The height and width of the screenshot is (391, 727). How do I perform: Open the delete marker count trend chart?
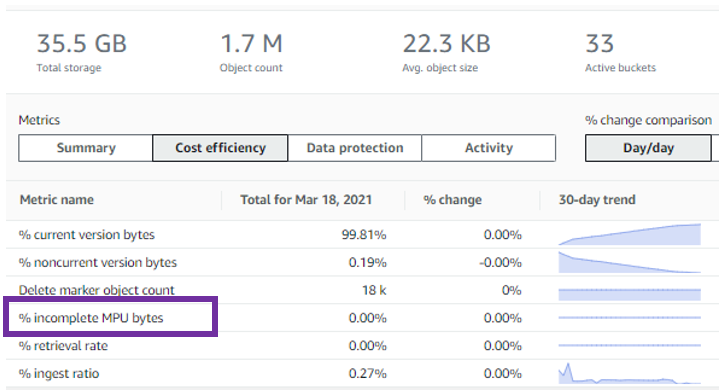coord(630,295)
